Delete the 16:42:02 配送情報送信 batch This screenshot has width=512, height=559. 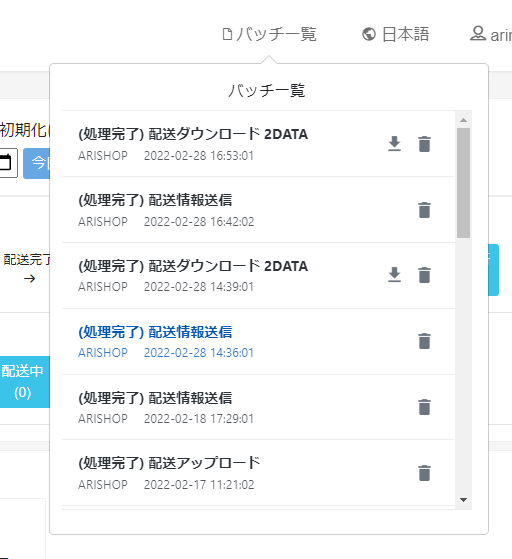(x=424, y=210)
